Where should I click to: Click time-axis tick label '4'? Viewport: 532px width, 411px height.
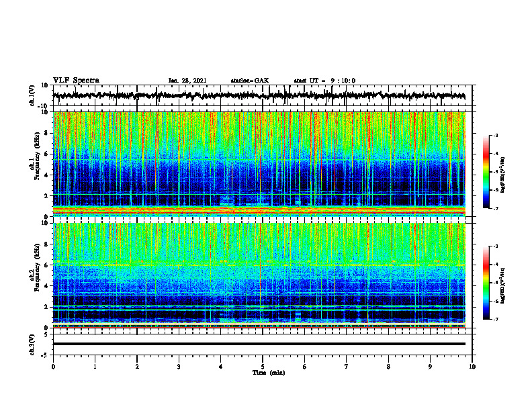point(221,367)
